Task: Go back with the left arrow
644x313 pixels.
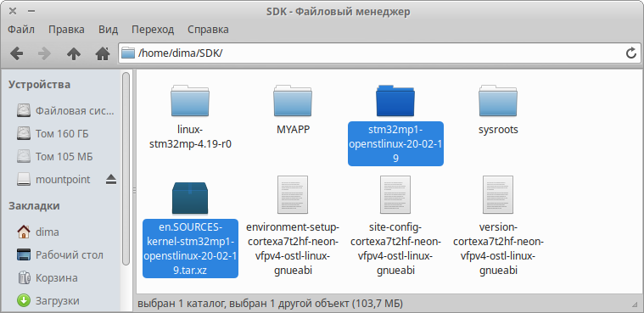Action: coord(16,53)
